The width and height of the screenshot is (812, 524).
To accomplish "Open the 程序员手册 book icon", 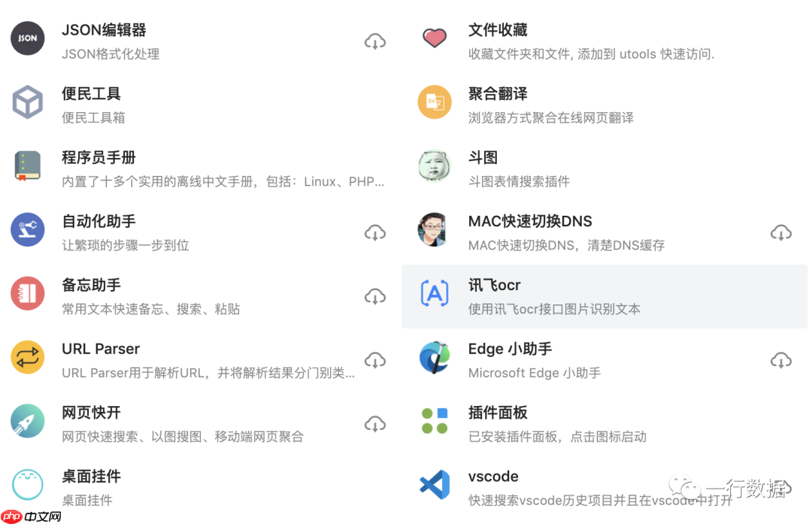I will click(x=27, y=166).
